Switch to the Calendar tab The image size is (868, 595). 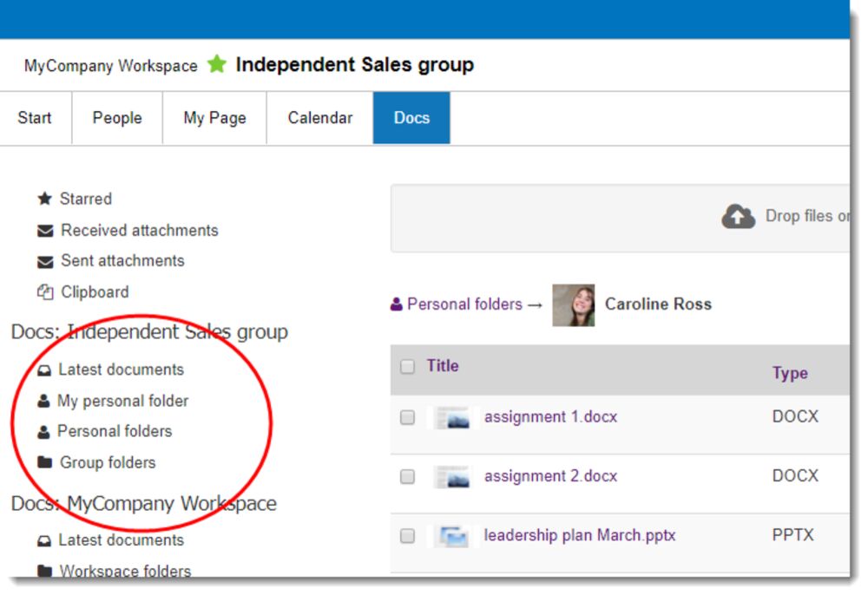[320, 118]
